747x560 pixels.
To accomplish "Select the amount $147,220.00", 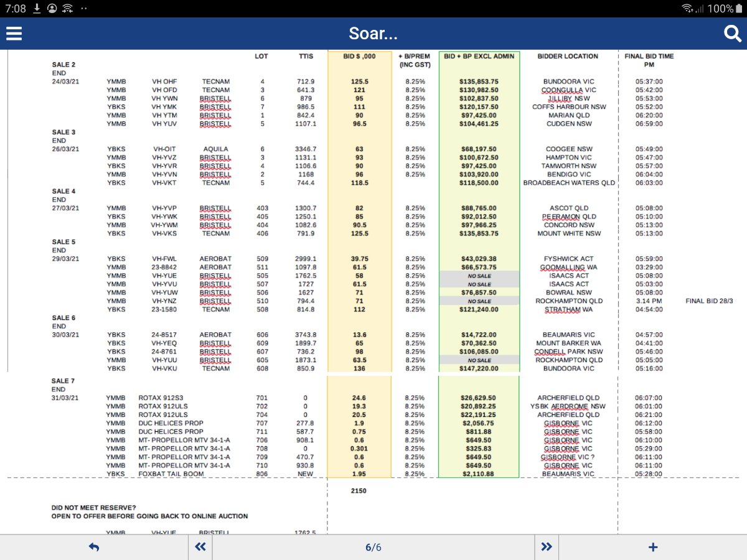I will pyautogui.click(x=479, y=368).
